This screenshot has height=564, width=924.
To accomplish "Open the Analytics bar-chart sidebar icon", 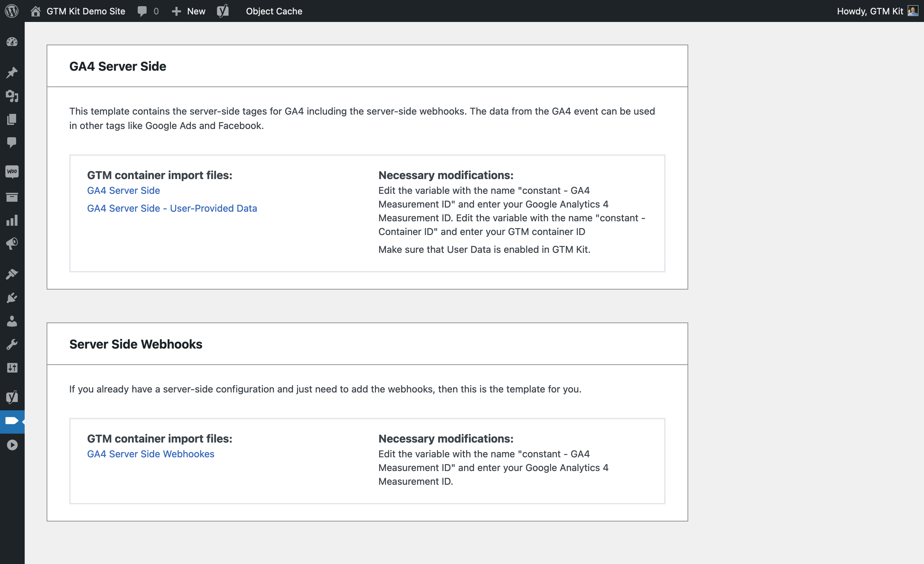I will [12, 221].
